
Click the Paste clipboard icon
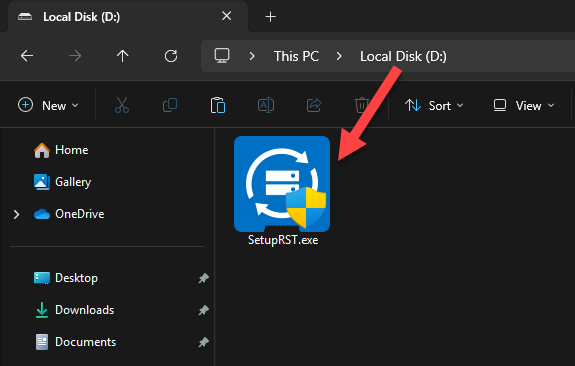pos(218,105)
